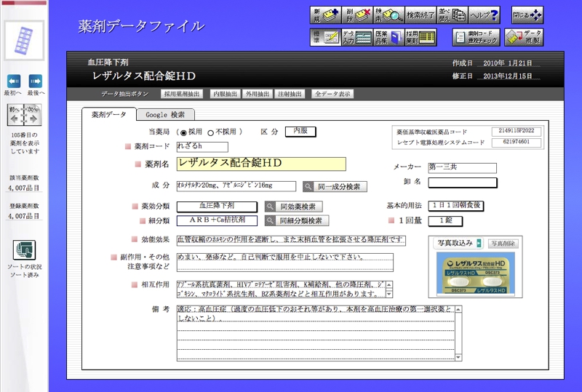The height and width of the screenshot is (392, 582).
Task: Search same efficacy with 同効薬検索
Action: (294, 207)
